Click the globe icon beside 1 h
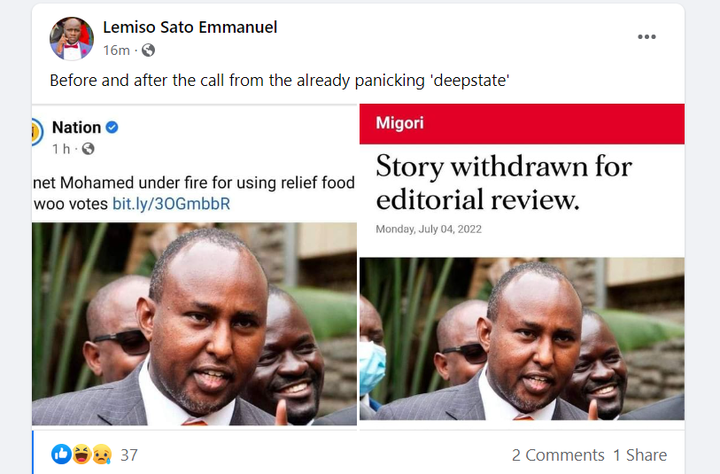Viewport: 720px width, 474px height. 88,149
